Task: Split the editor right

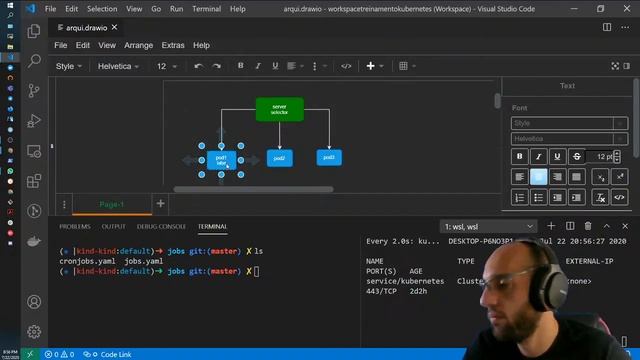Action: (x=607, y=27)
